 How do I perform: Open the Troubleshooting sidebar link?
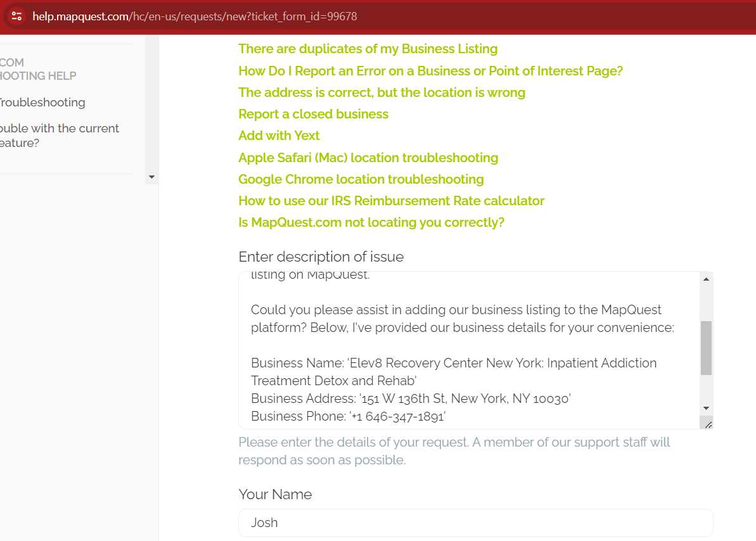point(42,102)
